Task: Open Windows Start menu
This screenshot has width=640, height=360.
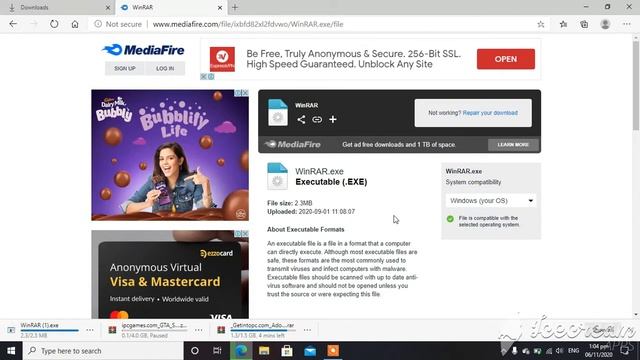Action: (x=11, y=351)
